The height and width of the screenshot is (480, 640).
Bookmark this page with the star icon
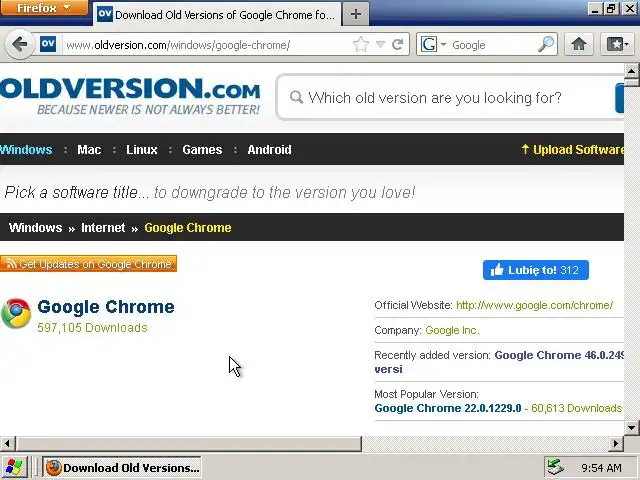click(361, 44)
